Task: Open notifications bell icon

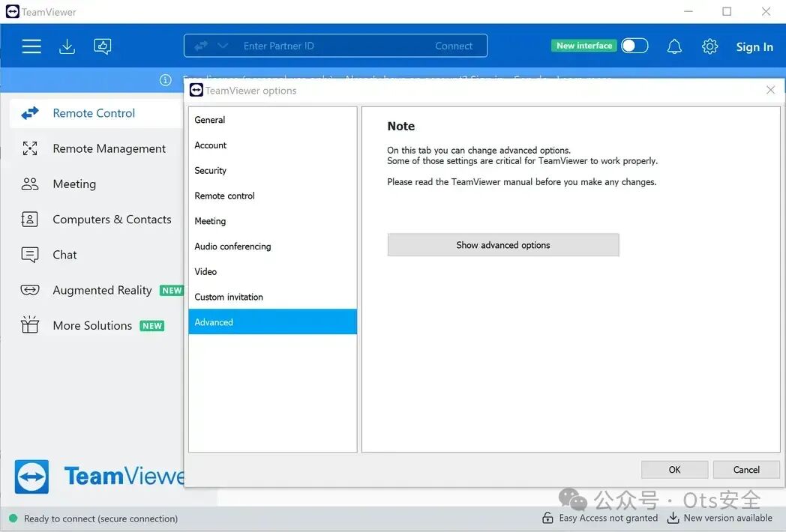Action: [x=674, y=46]
